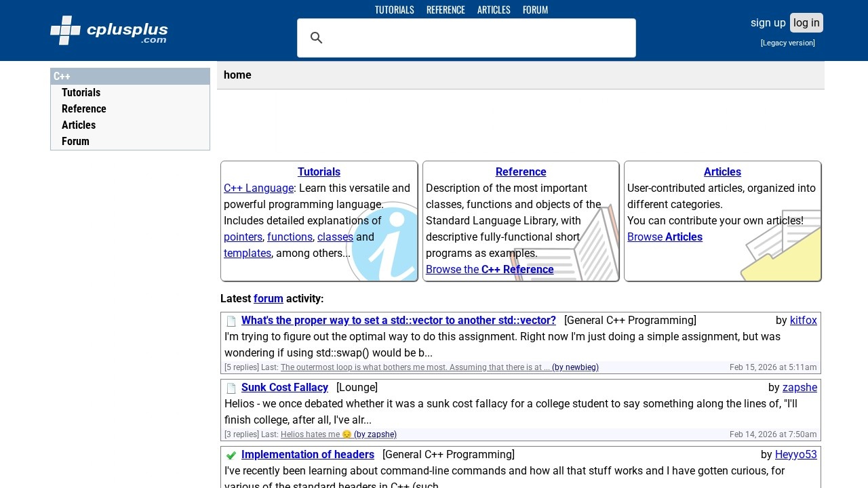The width and height of the screenshot is (868, 488).
Task: Follow the Browse the C++ Reference link
Action: [x=490, y=270]
